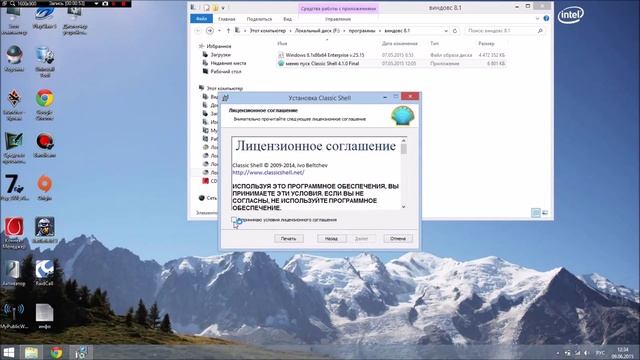The image size is (640, 360).
Task: Open the classicshell.net link
Action: point(268,173)
